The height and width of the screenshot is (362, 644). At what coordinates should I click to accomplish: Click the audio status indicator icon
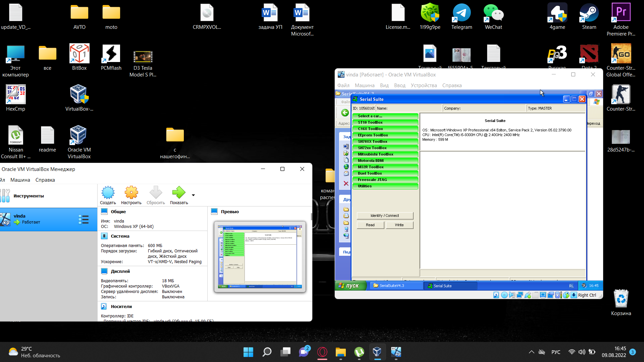[512, 295]
